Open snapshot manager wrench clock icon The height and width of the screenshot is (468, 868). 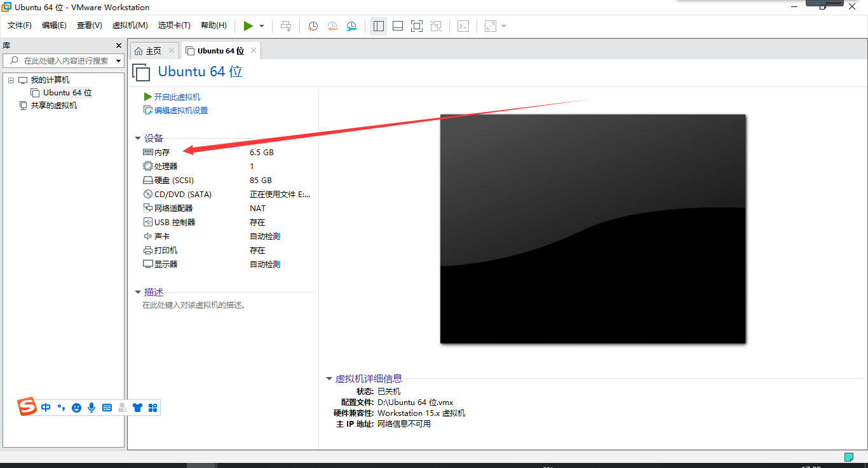click(x=351, y=26)
